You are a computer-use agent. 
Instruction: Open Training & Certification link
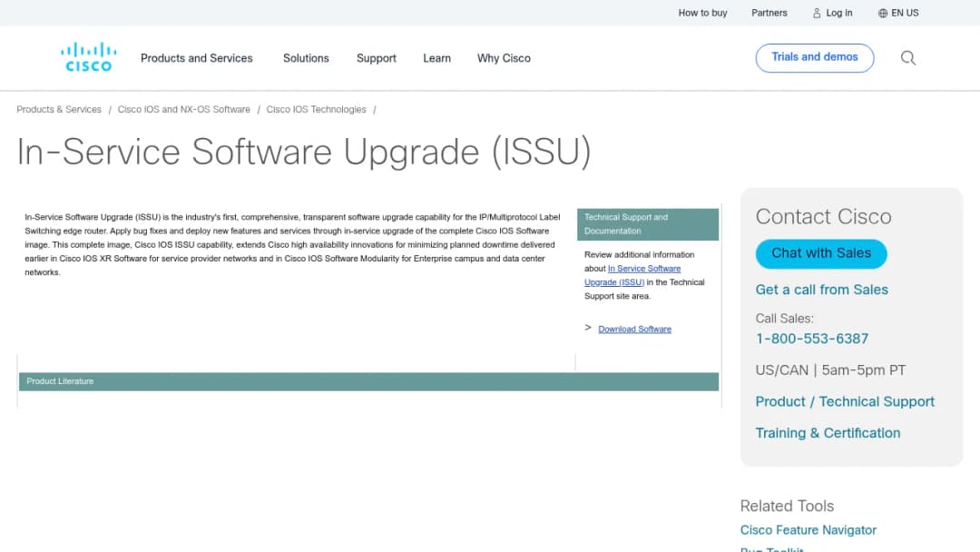[828, 432]
